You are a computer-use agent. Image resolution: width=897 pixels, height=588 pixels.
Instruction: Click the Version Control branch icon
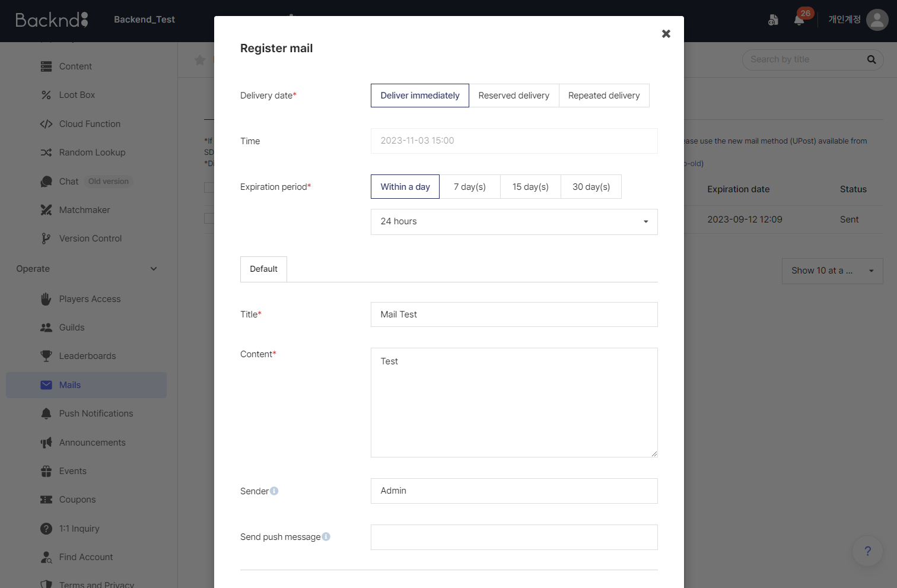click(x=46, y=239)
